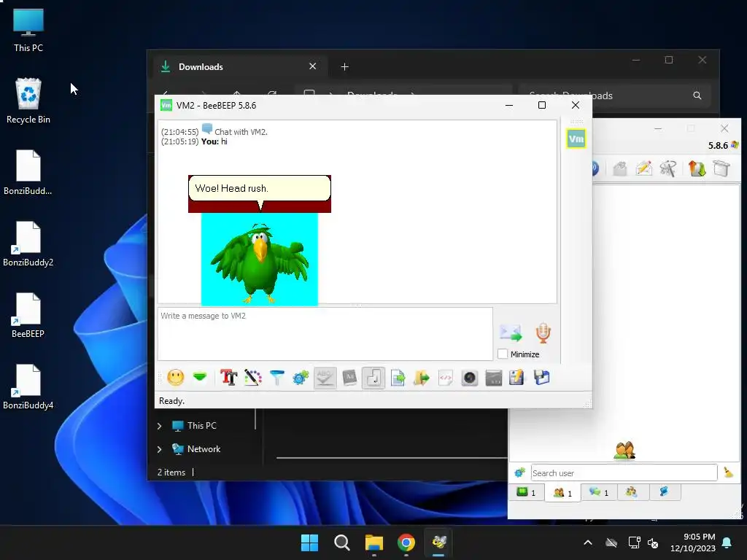Open taskbar Search
The width and height of the screenshot is (747, 560).
pos(341,542)
